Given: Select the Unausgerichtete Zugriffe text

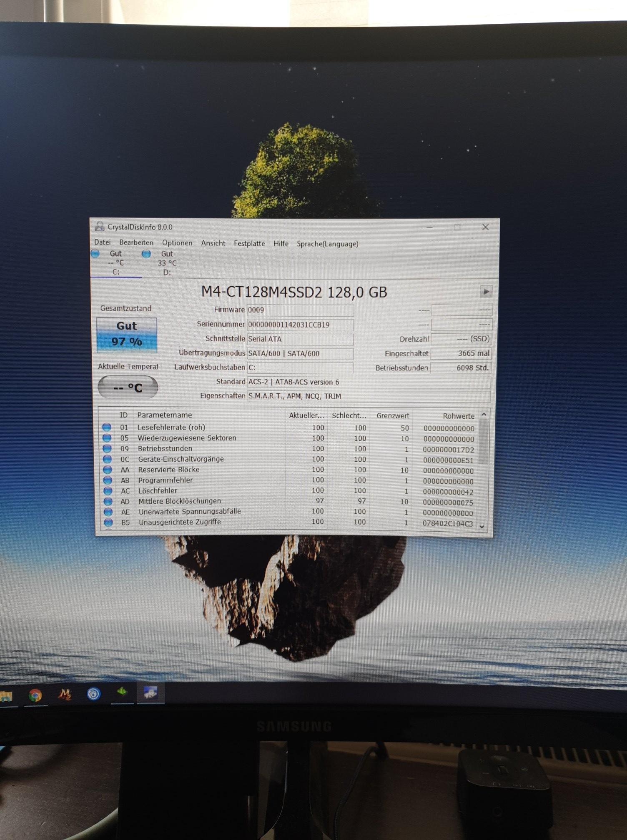Looking at the screenshot, I should 180,522.
